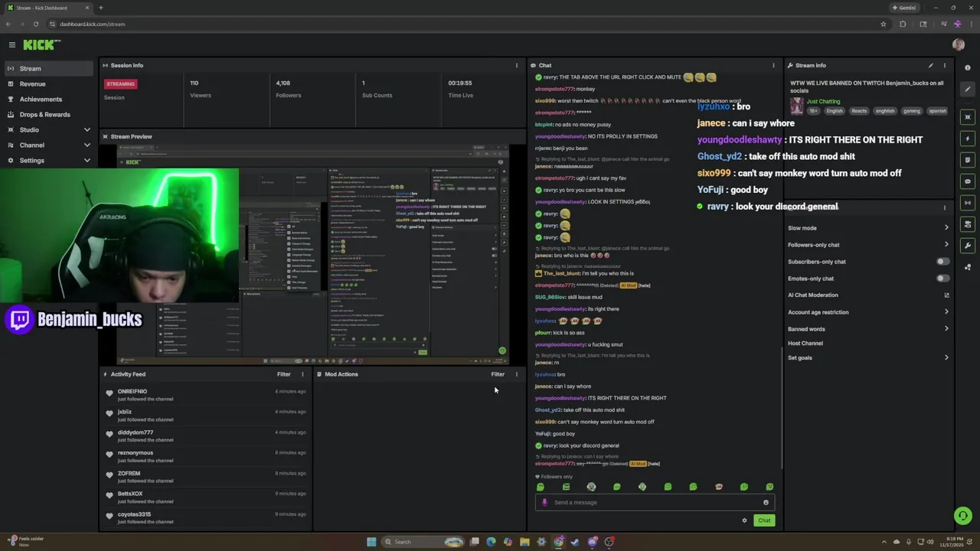Click the green support chat bubble
This screenshot has width=980, height=551.
coord(963,516)
